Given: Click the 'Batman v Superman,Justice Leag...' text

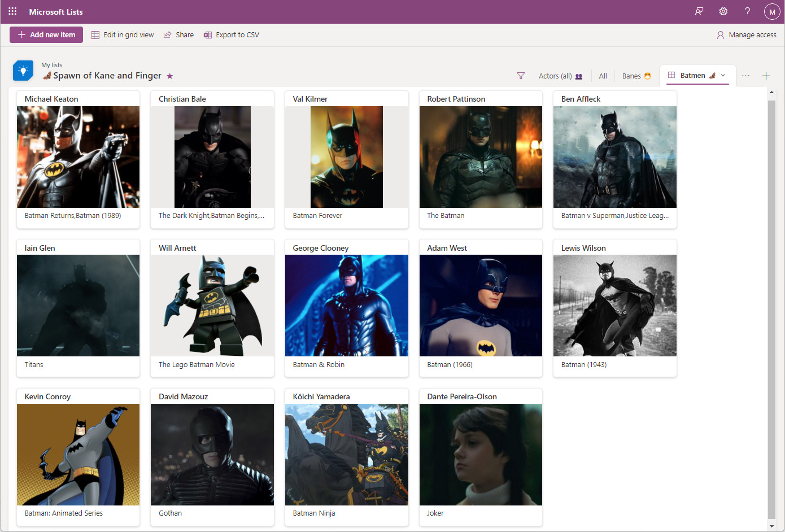Looking at the screenshot, I should coord(615,216).
